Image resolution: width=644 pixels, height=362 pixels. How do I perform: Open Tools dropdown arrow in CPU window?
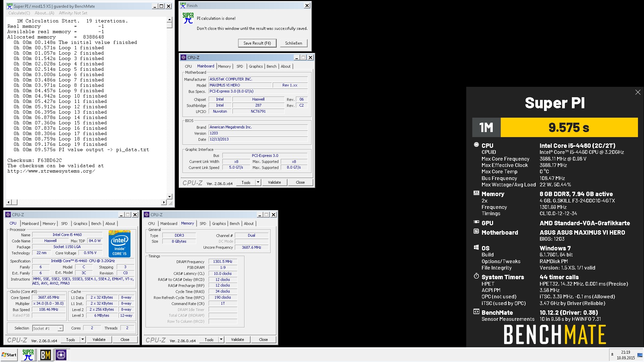83,340
